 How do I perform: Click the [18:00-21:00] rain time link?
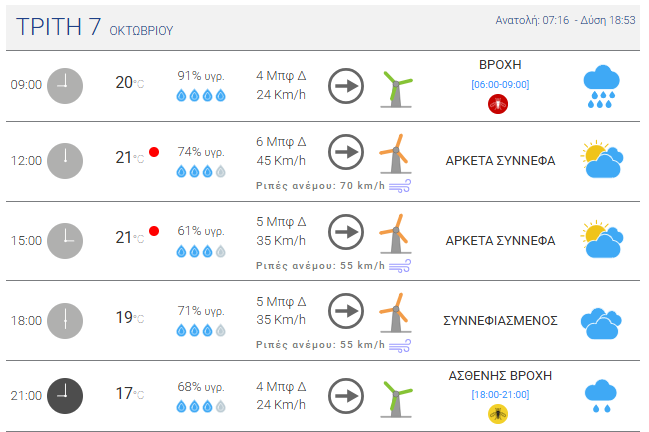tap(500, 394)
